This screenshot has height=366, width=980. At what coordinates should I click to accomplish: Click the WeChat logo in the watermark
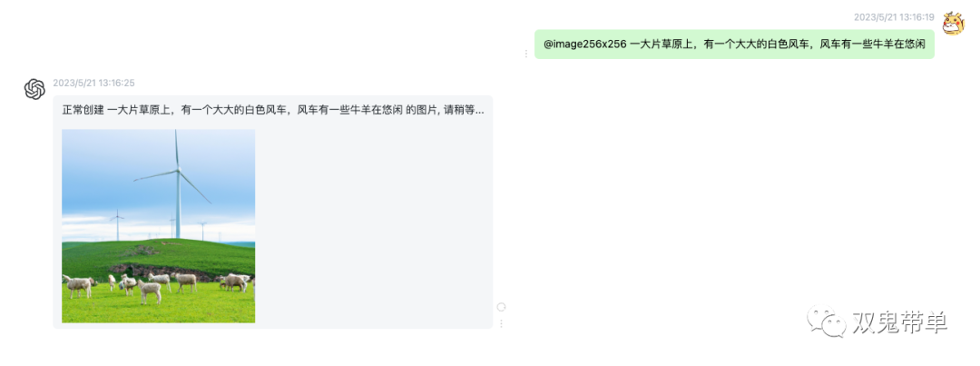click(826, 321)
